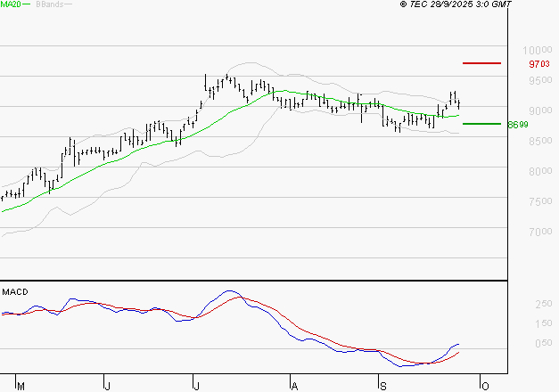Select the O month marker on the time axis
Screen dimensions: 559x392
[485, 387]
